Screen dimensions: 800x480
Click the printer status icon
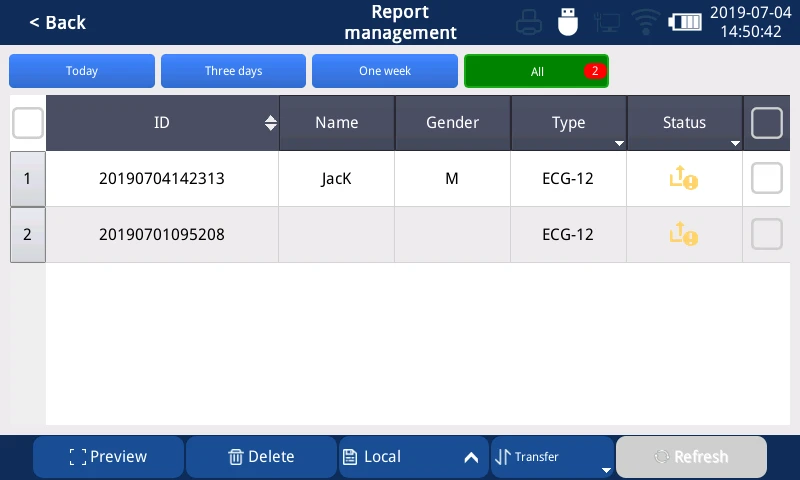point(529,22)
